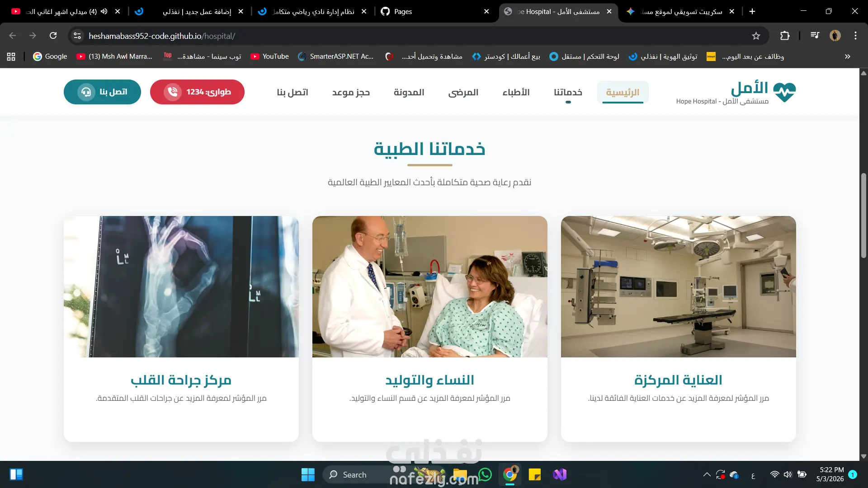Open the اتصل بنا nav menu item
The width and height of the screenshot is (868, 488).
click(292, 92)
